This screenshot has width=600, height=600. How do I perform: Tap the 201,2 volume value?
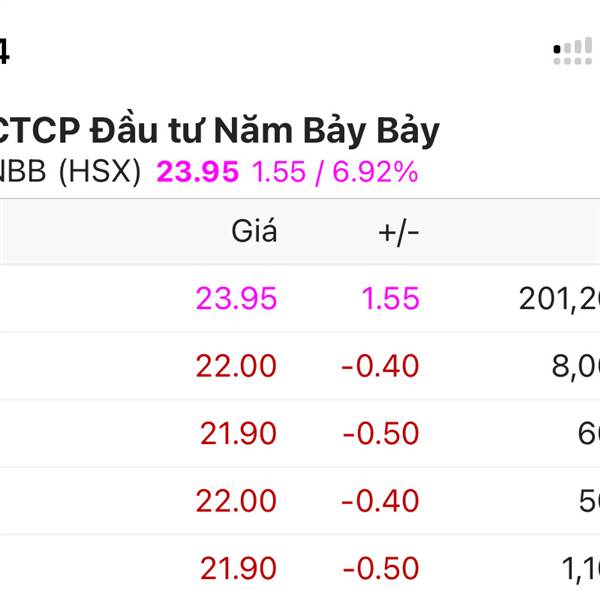(x=559, y=299)
